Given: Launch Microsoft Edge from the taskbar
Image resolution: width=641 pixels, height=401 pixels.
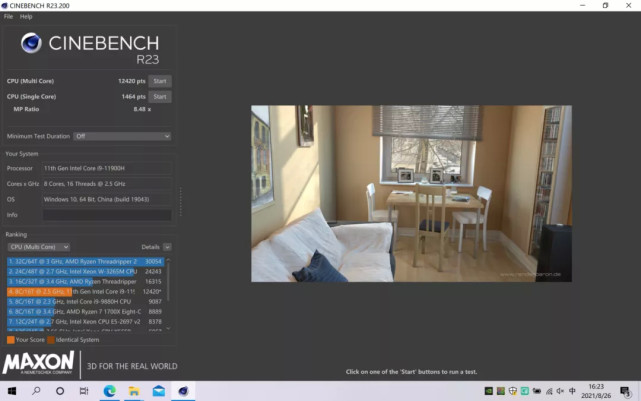Looking at the screenshot, I should (x=110, y=391).
